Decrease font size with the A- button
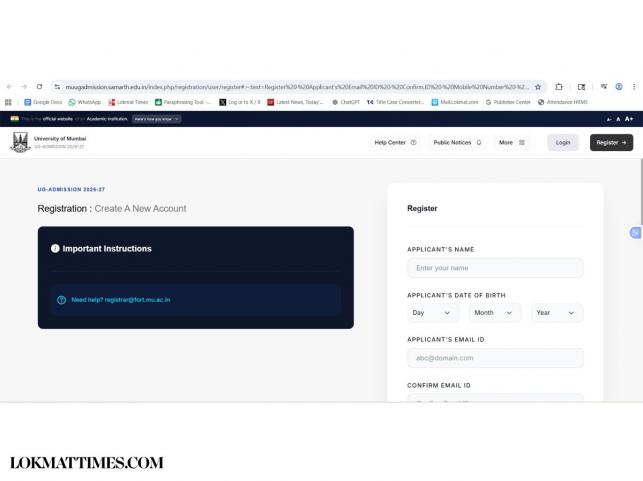 pos(607,119)
